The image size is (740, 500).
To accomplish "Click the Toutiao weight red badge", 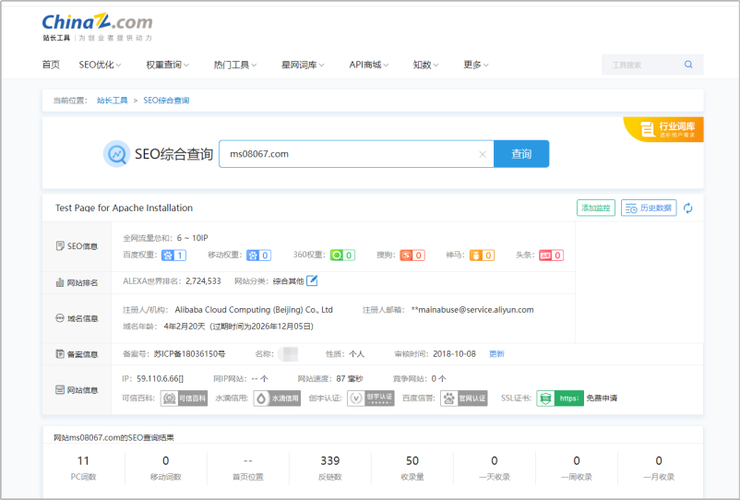I will pos(551,255).
